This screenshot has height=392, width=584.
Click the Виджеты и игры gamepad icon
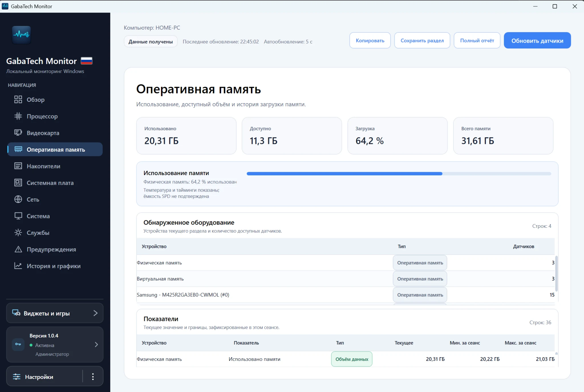click(16, 313)
